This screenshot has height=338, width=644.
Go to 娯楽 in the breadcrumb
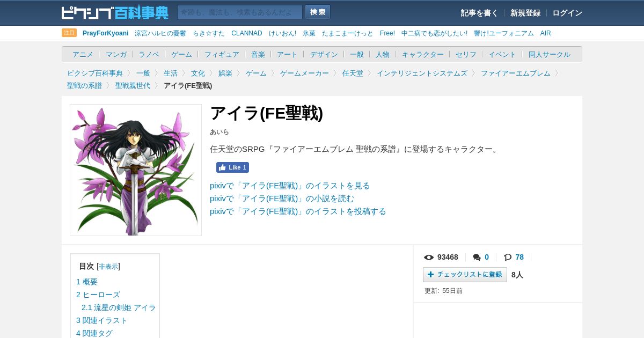[x=225, y=73]
